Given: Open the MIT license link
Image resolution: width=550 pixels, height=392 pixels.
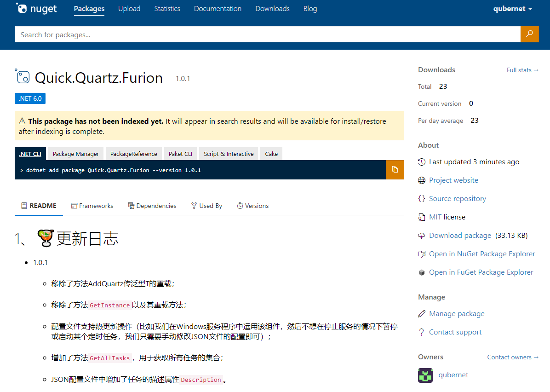Looking at the screenshot, I should point(435,217).
